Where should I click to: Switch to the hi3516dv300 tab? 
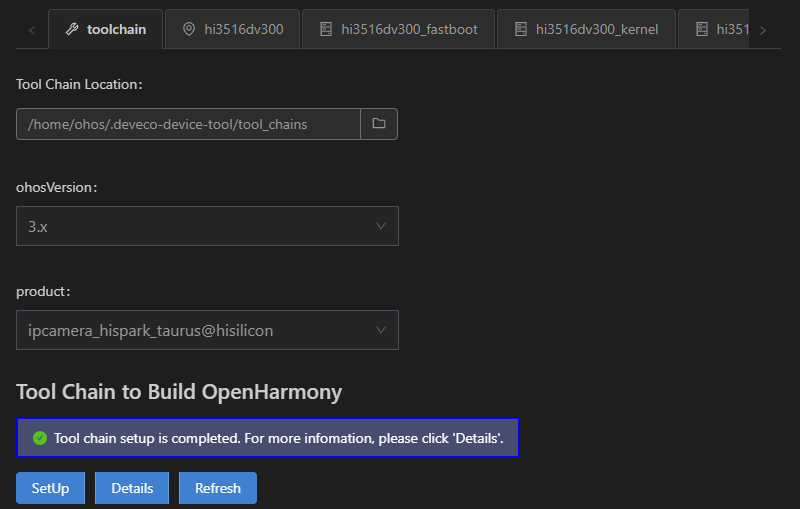click(233, 30)
